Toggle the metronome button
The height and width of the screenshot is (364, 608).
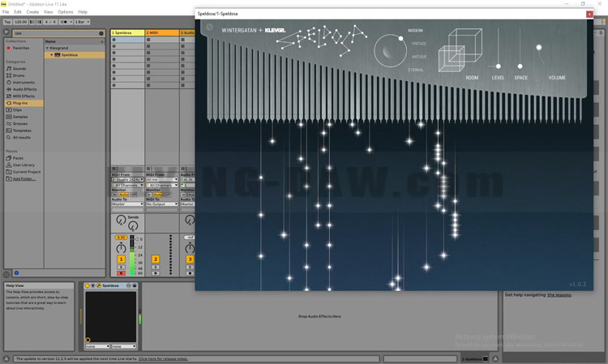tap(64, 22)
